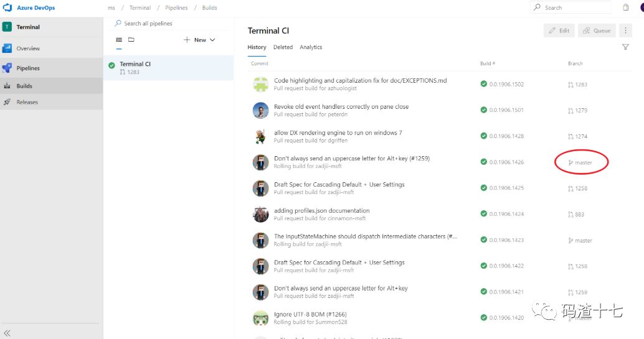
Task: Open the Terminal project tile icon
Action: (7, 27)
